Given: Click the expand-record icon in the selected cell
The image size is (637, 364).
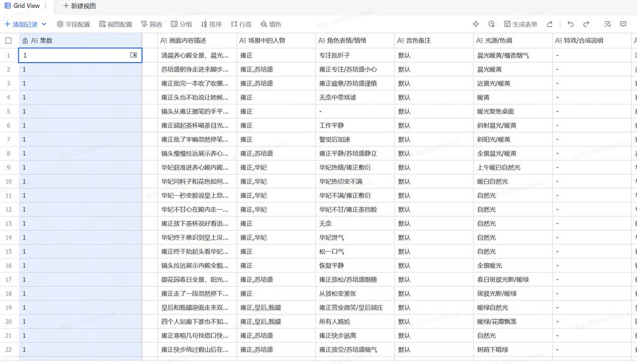Looking at the screenshot, I should [x=134, y=55].
